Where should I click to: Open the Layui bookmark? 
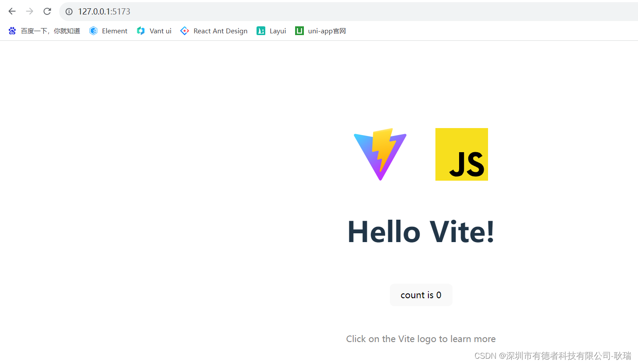271,31
